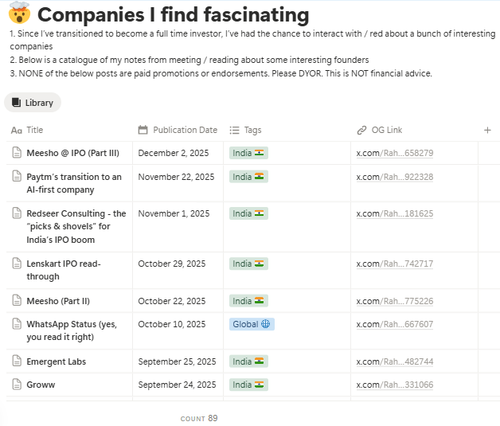Click the page icon beside Redseer Consulting row

[17, 213]
